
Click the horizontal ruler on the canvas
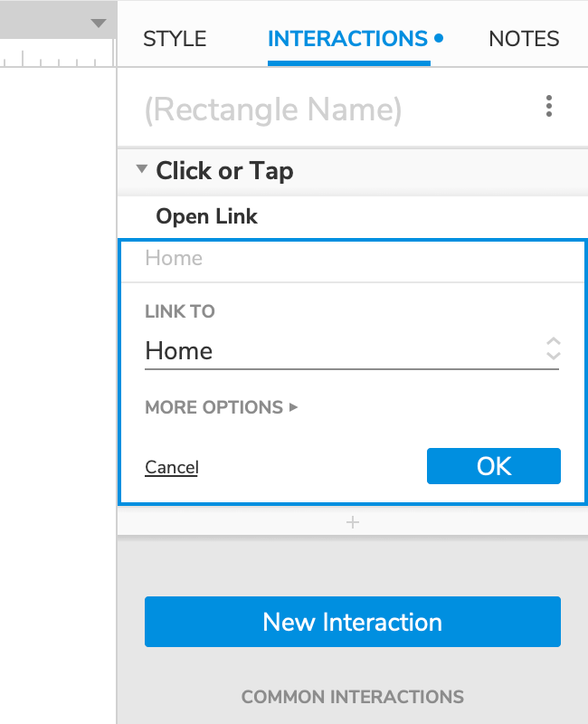[56, 58]
